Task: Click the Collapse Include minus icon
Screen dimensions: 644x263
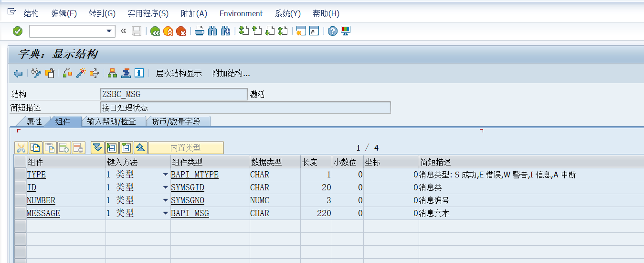Action: (126, 147)
